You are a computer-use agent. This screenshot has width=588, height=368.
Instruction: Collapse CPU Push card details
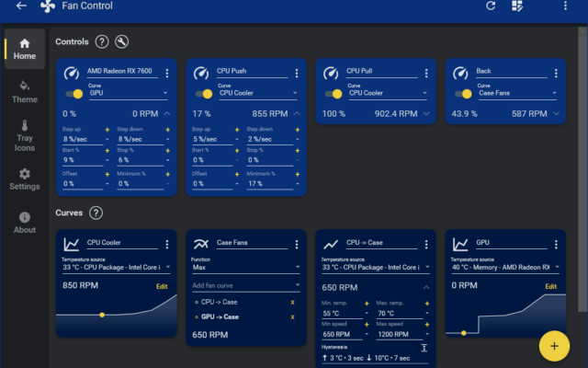click(297, 113)
